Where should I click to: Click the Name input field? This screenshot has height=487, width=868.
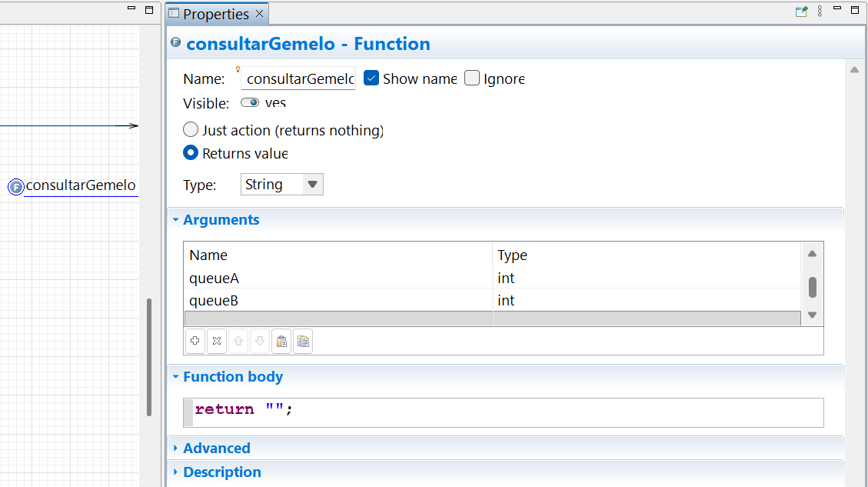tap(298, 78)
